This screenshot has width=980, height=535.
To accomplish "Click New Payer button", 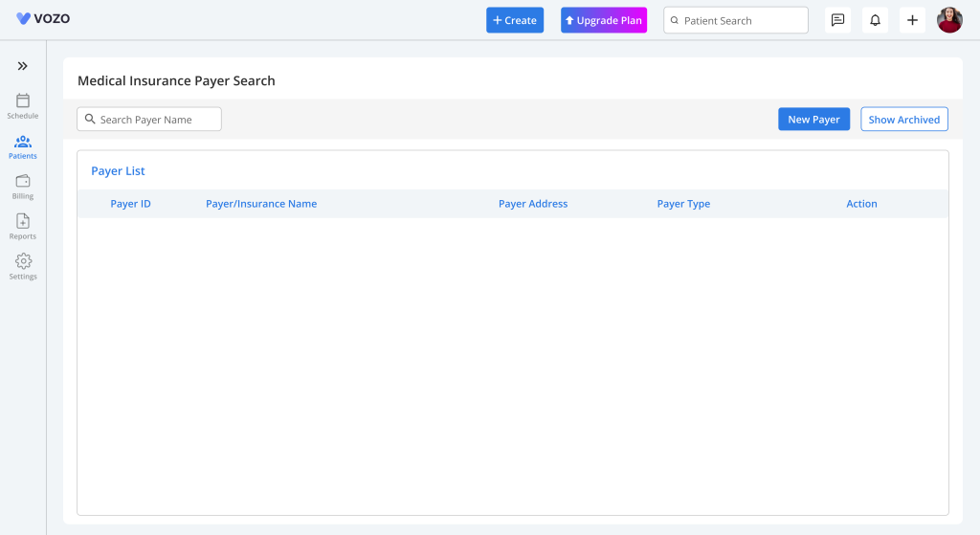I will 813,120.
